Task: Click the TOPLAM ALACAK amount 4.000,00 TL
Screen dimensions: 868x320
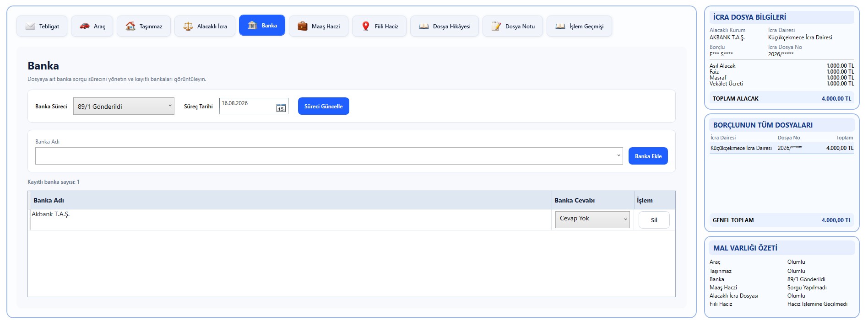Action: 836,98
